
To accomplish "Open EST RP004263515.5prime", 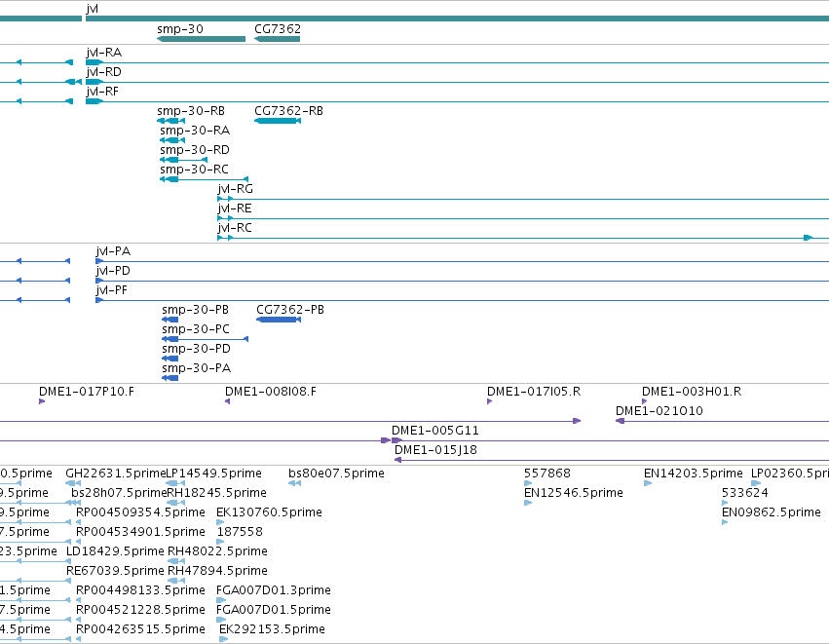I will point(140,629).
